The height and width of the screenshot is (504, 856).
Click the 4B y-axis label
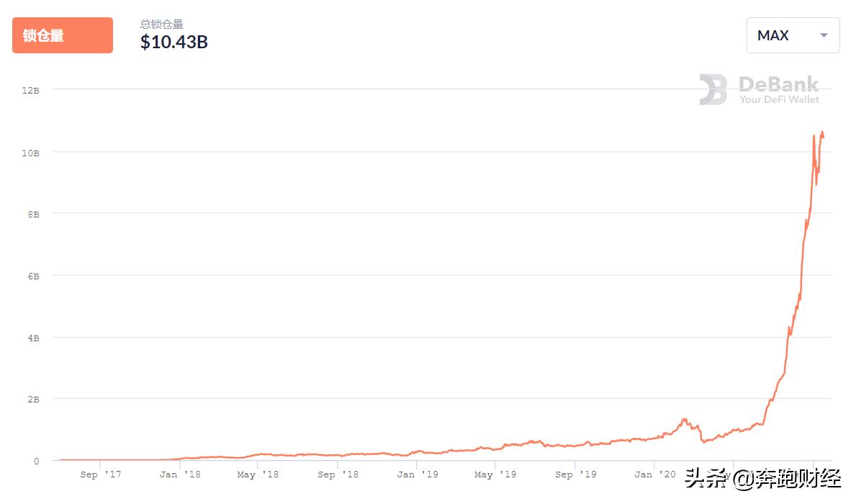(33, 338)
